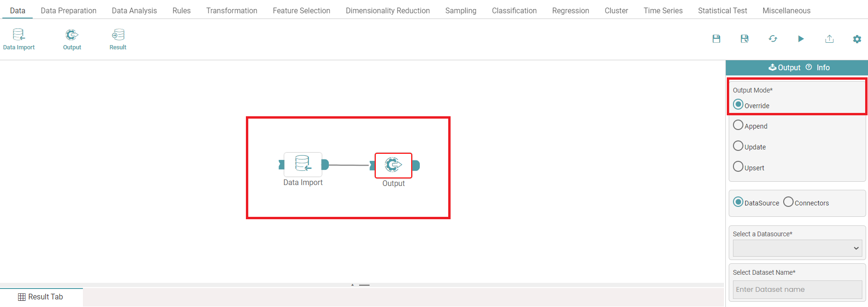Viewport: 868px width, 307px height.
Task: Click the export/upload icon
Action: [829, 39]
